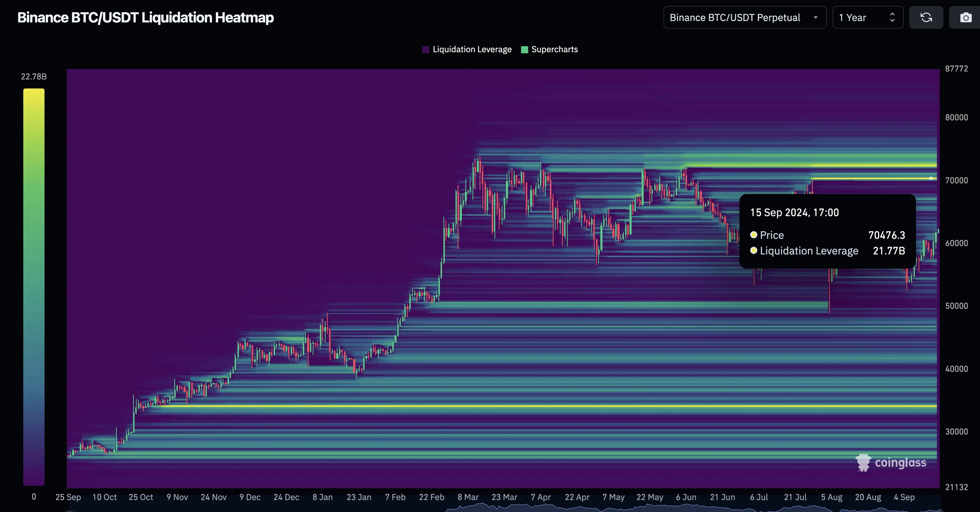The height and width of the screenshot is (512, 980).
Task: Click the coinglass watermark logo
Action: (x=891, y=463)
